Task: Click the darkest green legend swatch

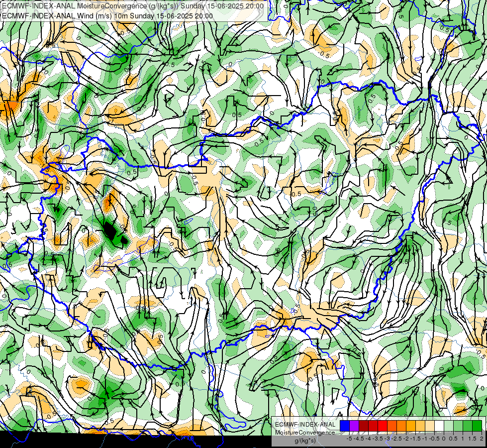Action: tap(477, 426)
